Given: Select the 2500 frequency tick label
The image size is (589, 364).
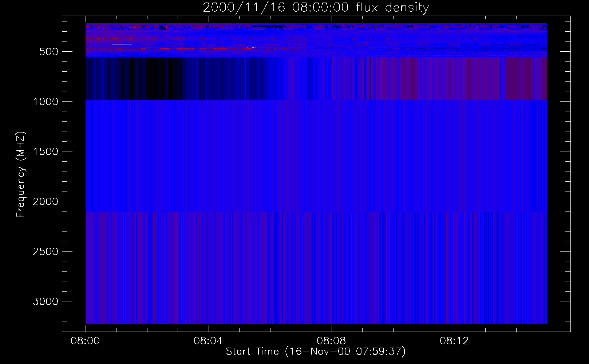Looking at the screenshot, I should (x=46, y=252).
